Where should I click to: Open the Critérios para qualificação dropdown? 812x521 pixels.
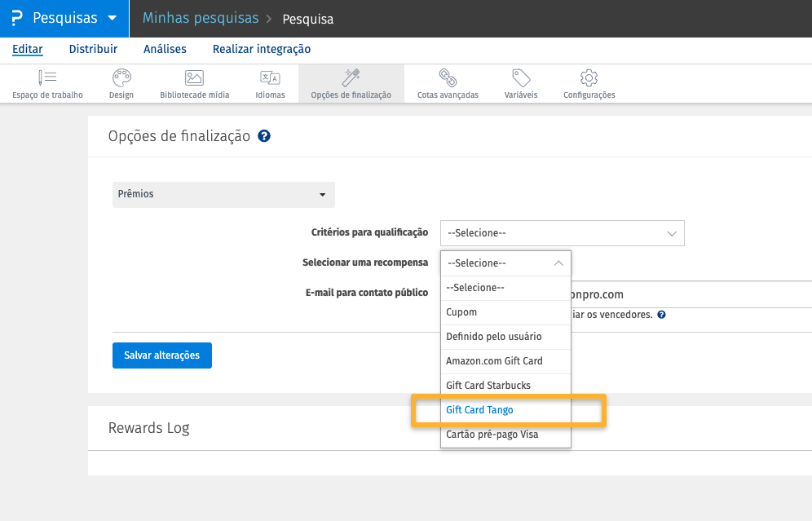tap(562, 233)
